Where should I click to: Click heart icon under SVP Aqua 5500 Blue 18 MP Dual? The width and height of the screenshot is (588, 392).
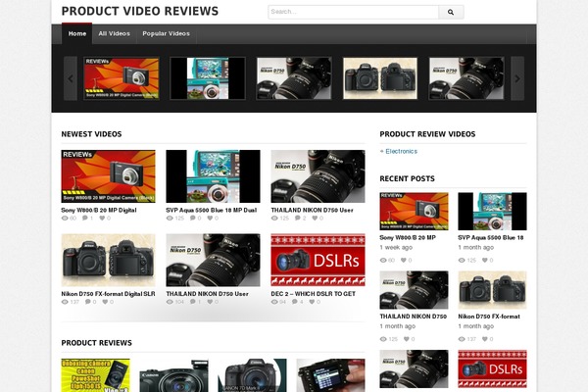tap(210, 218)
